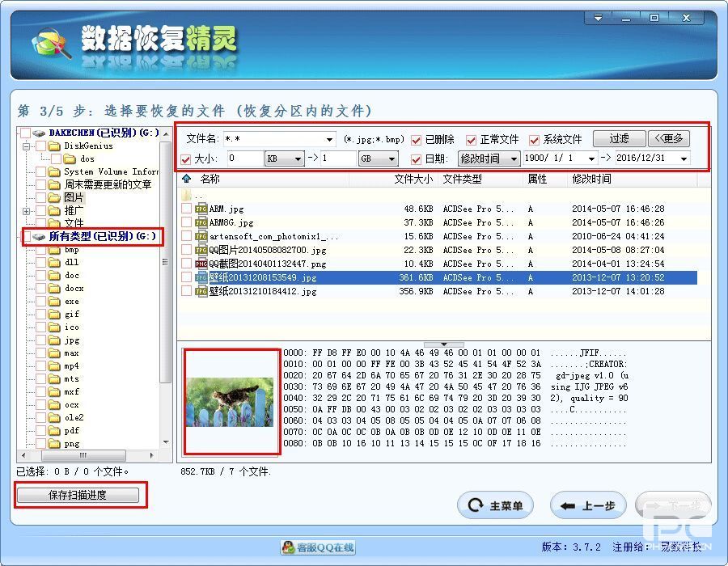728x566 pixels.
Task: Click the 过滤 filter button
Action: [619, 138]
